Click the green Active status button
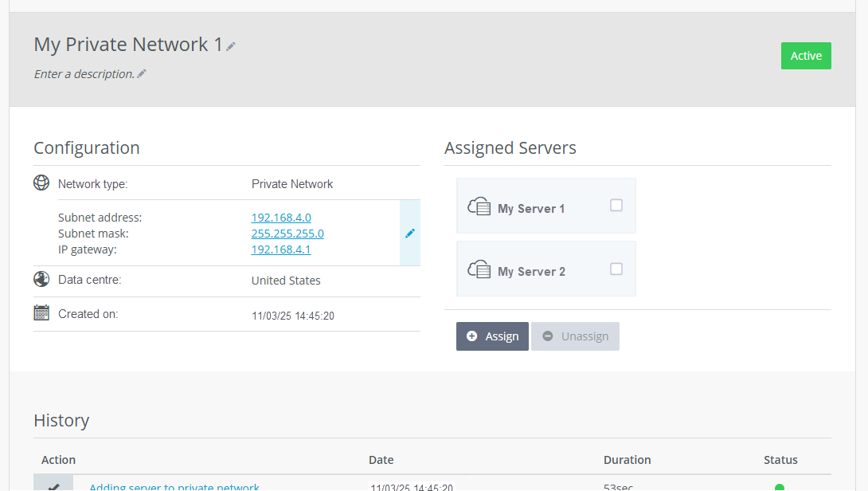Image resolution: width=868 pixels, height=491 pixels. pyautogui.click(x=806, y=56)
